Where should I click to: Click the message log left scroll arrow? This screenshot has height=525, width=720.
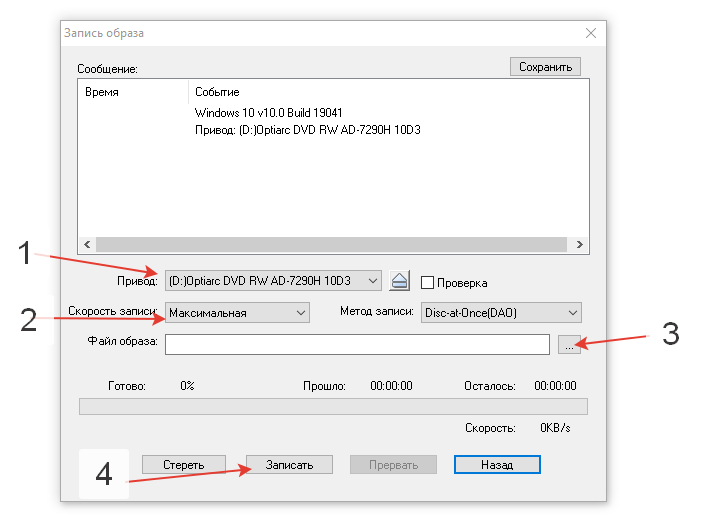click(x=87, y=244)
